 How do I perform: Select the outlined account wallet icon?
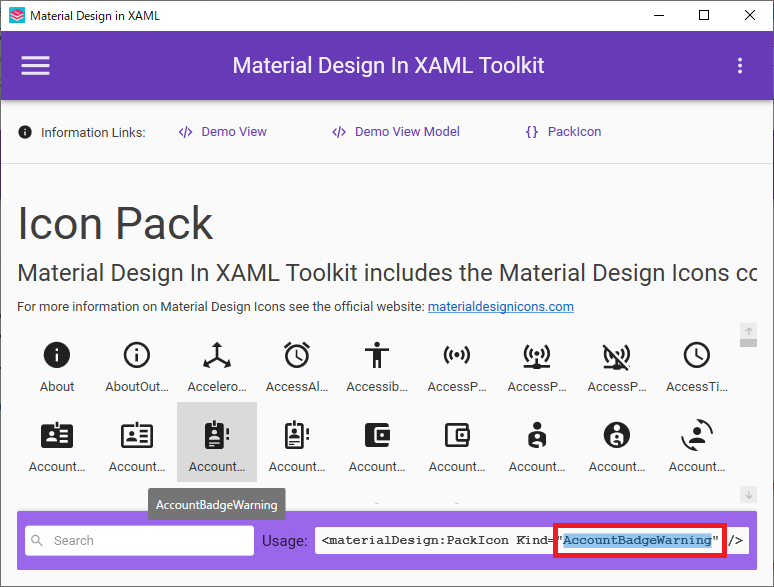click(457, 435)
